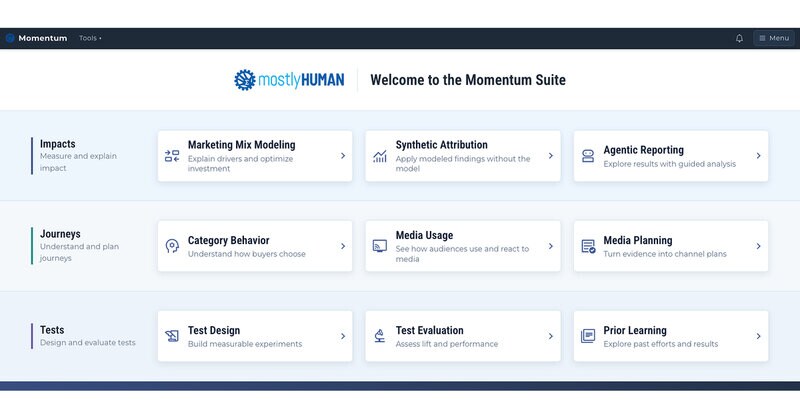This screenshot has height=419, width=800.
Task: Click the Test Evaluation microscope icon
Action: click(x=380, y=336)
